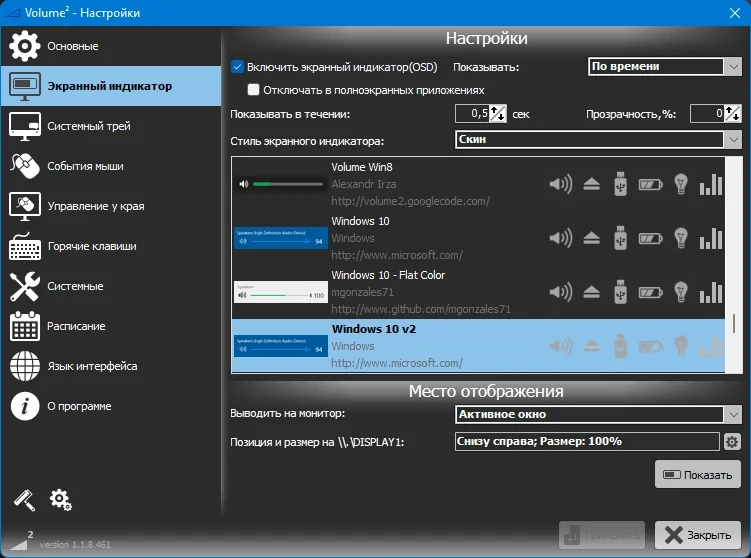
Task: Open the Системный трей section
Action: 110,126
